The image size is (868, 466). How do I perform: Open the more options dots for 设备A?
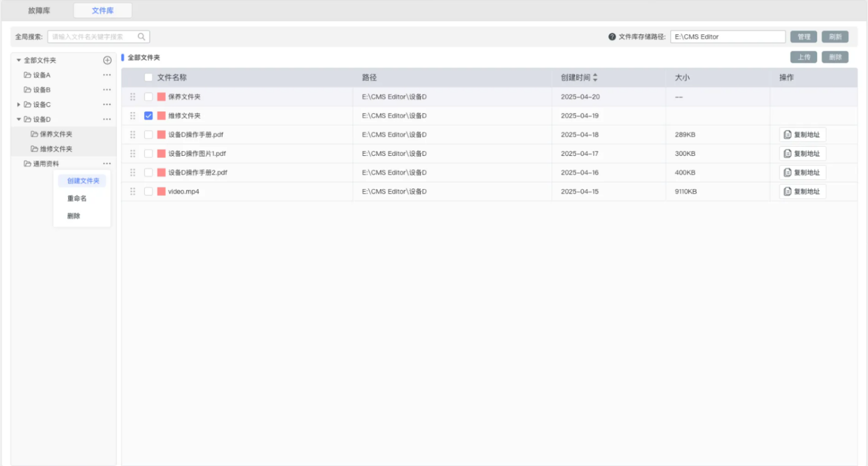pos(107,75)
